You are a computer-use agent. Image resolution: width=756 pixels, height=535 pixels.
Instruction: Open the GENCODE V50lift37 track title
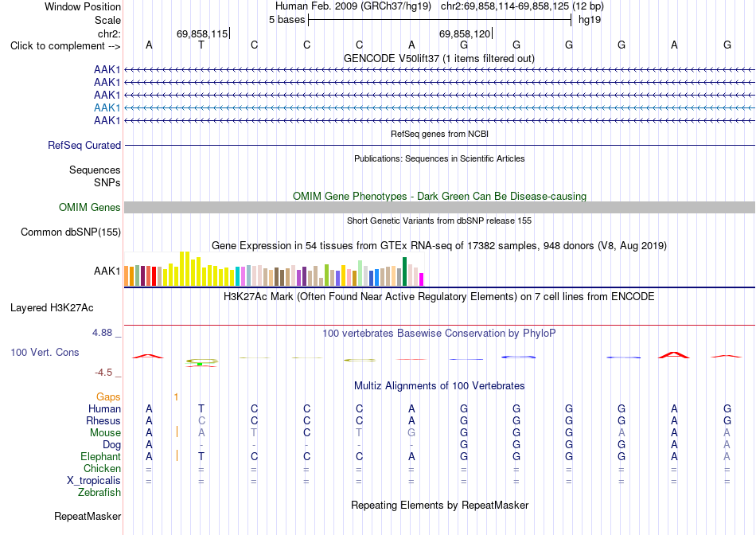[438, 58]
